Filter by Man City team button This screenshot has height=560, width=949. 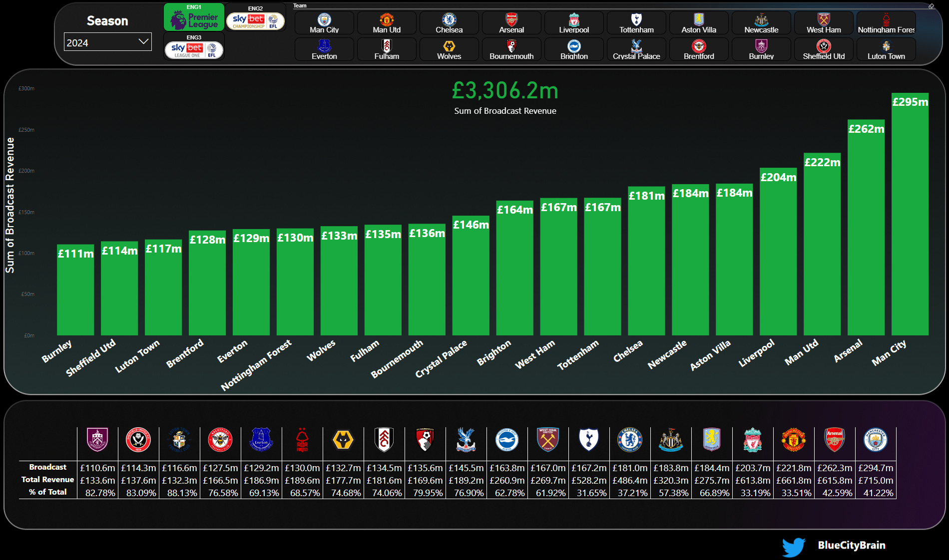(x=324, y=23)
